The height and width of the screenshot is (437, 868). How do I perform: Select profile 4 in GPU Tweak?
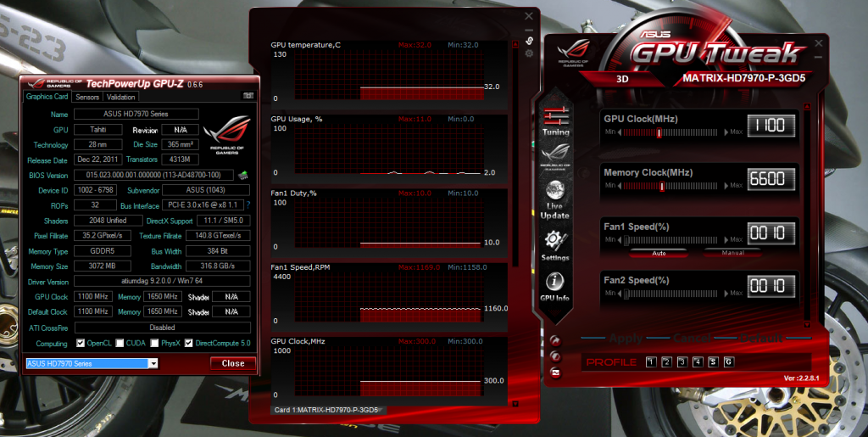[x=698, y=362]
